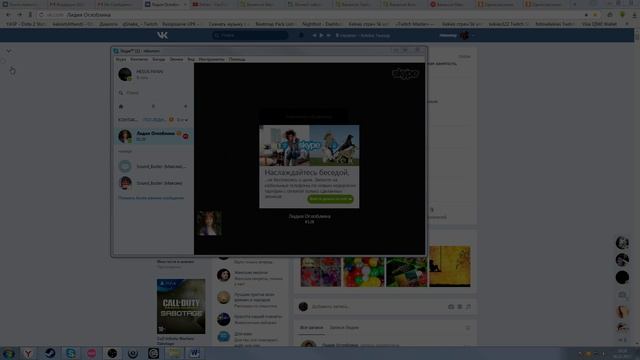The width and height of the screenshot is (640, 360).
Task: End the call with red hang-up button
Action: (186, 136)
